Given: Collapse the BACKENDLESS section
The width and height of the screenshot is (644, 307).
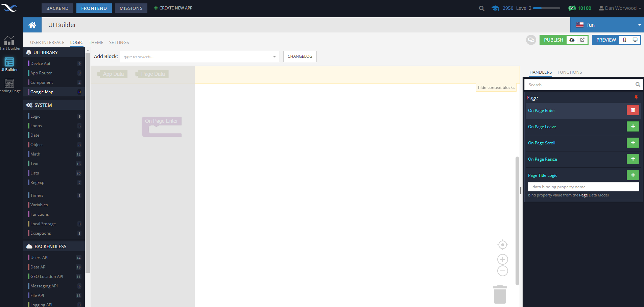Looking at the screenshot, I should (x=54, y=246).
